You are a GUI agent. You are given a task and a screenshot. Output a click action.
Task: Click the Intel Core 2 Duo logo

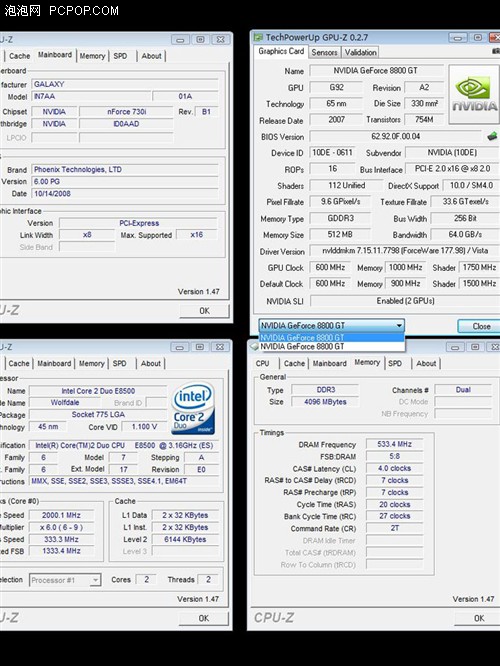tap(193, 409)
